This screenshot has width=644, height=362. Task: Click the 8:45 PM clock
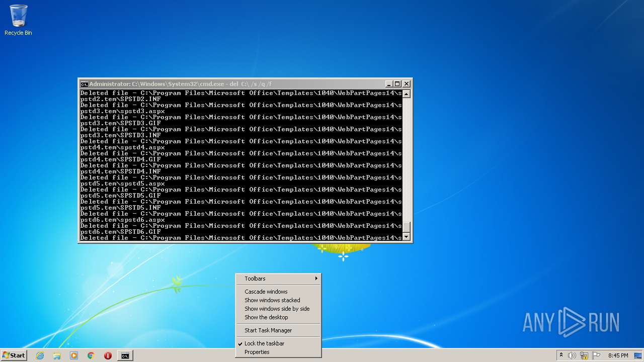pyautogui.click(x=618, y=355)
